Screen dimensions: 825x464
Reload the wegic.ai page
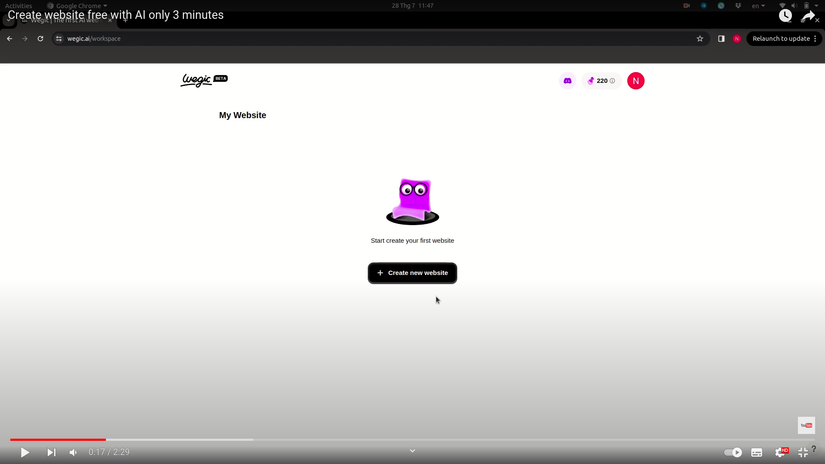coord(40,38)
